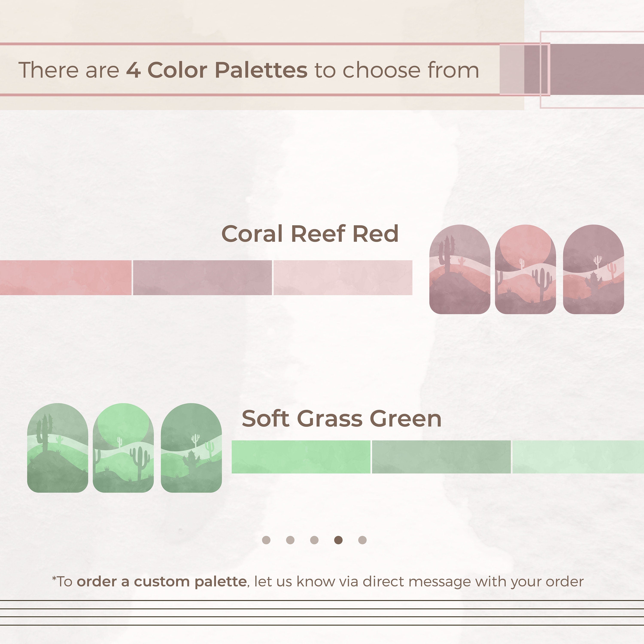The height and width of the screenshot is (644, 644).
Task: Go to the last pagination dot
Action: (x=362, y=540)
